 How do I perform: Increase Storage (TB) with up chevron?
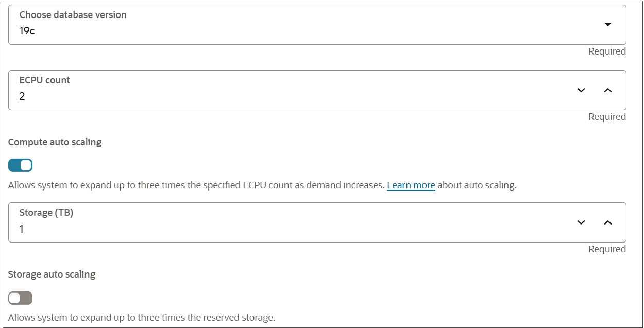[607, 222]
